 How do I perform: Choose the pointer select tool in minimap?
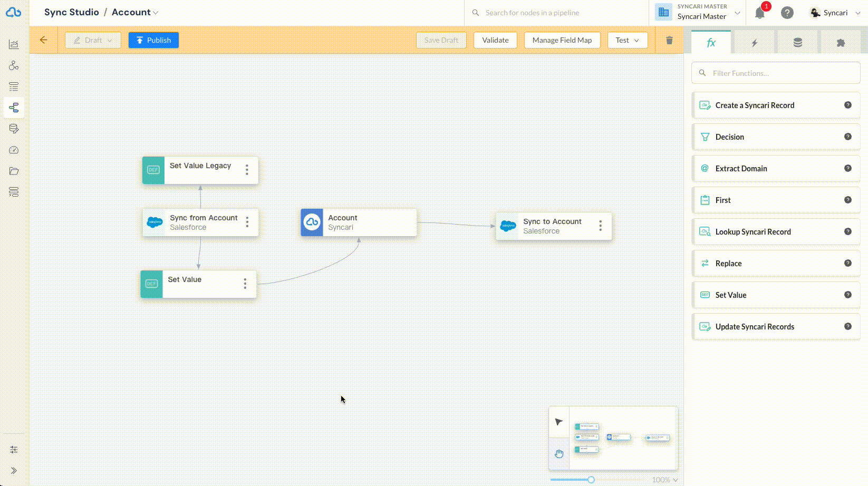pyautogui.click(x=559, y=422)
